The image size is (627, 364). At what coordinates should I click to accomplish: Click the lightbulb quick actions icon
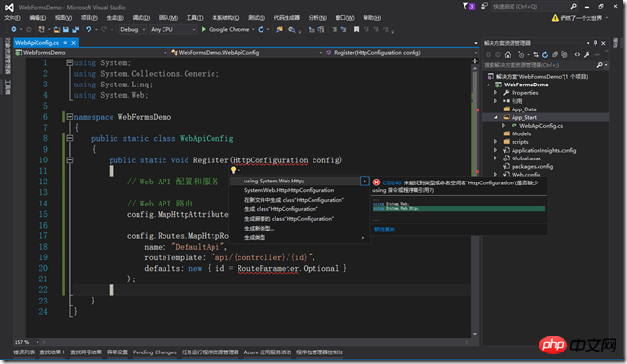(233, 170)
